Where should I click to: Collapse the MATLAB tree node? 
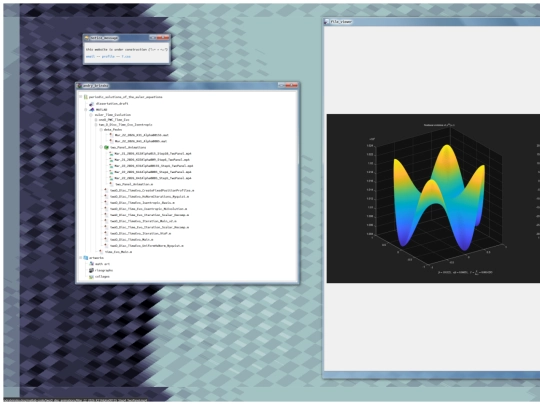click(86, 110)
